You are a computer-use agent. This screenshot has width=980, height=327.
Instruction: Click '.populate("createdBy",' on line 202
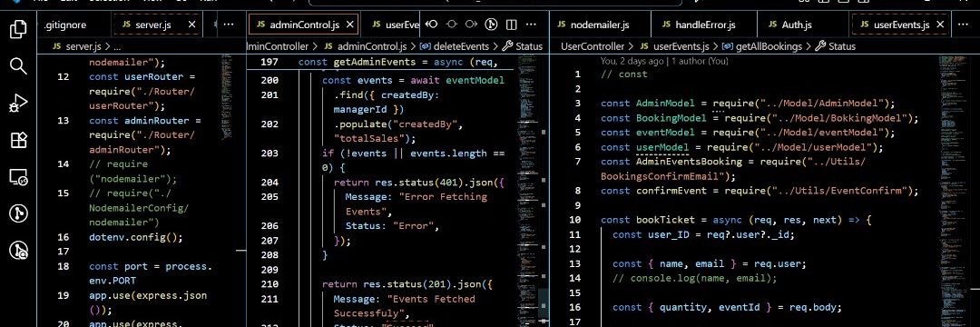point(398,124)
